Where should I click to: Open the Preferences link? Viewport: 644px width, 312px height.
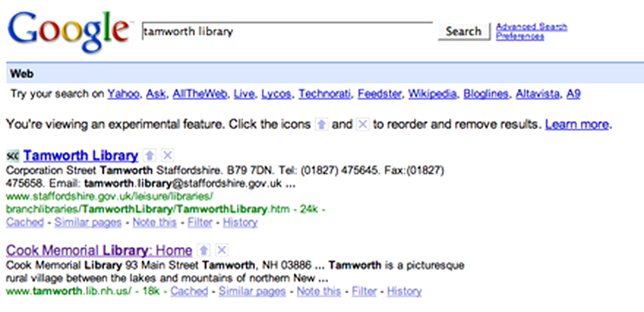(520, 36)
